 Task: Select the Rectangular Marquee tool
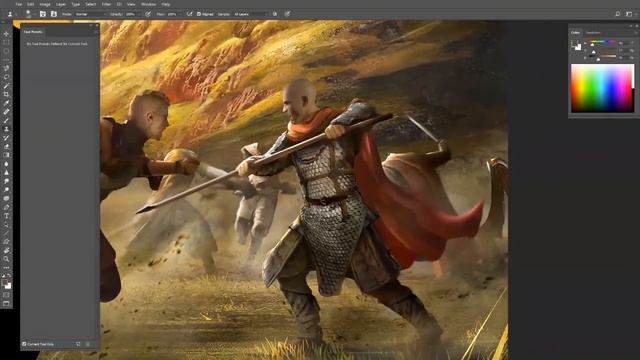[6, 42]
